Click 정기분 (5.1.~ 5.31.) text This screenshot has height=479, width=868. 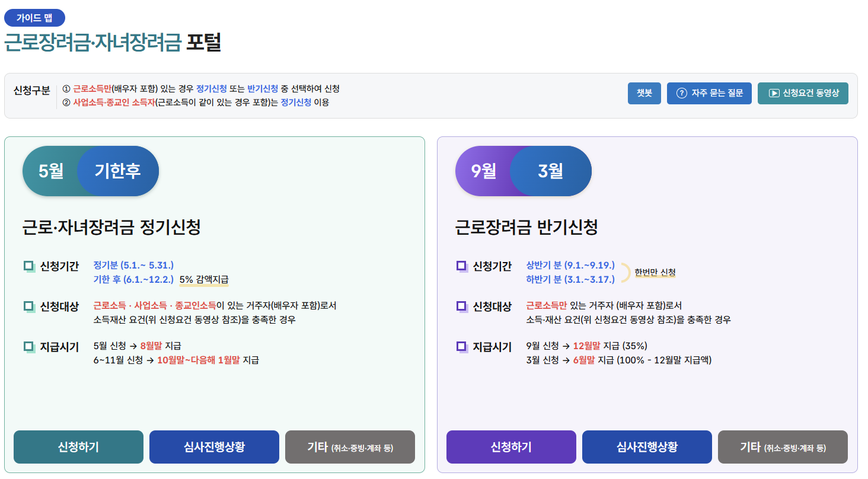click(x=133, y=265)
